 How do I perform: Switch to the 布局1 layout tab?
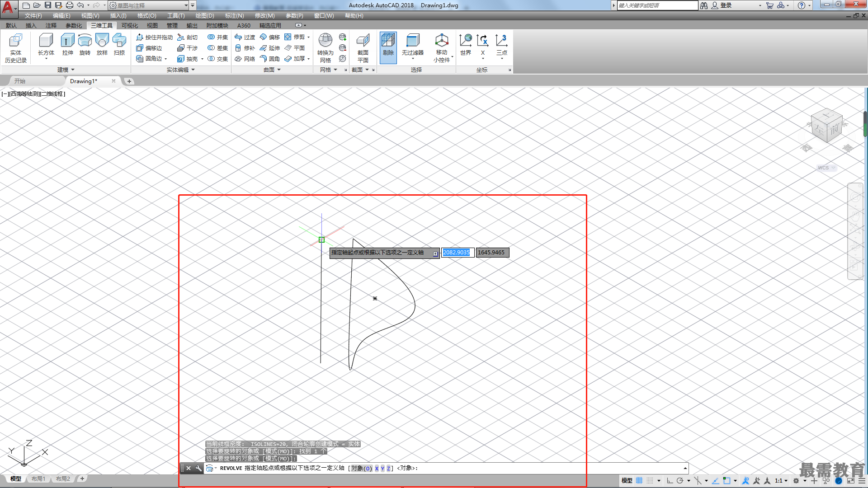click(39, 479)
